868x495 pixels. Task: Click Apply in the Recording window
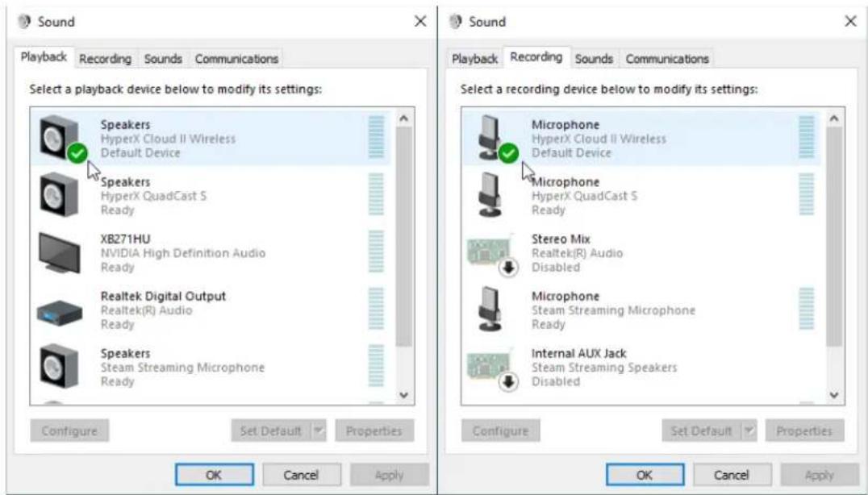pos(820,475)
